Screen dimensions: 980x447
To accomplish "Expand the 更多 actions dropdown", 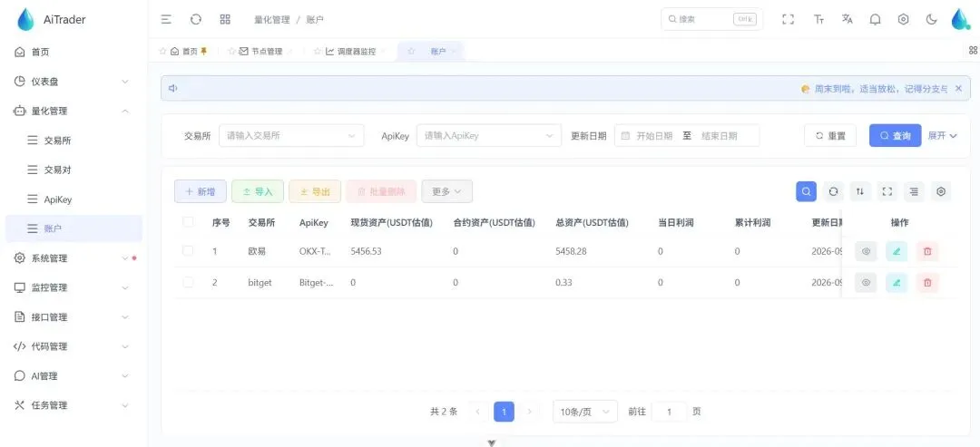I will (x=446, y=191).
